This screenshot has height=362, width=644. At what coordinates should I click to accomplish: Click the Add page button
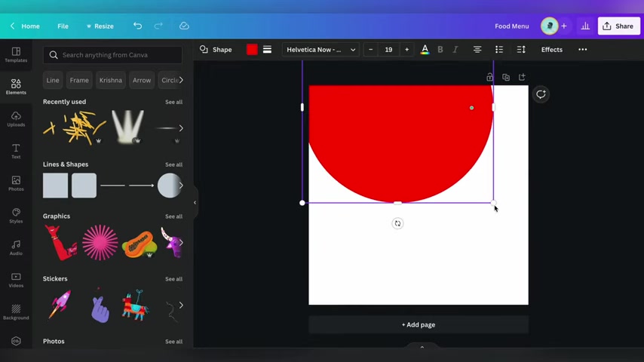pos(419,325)
